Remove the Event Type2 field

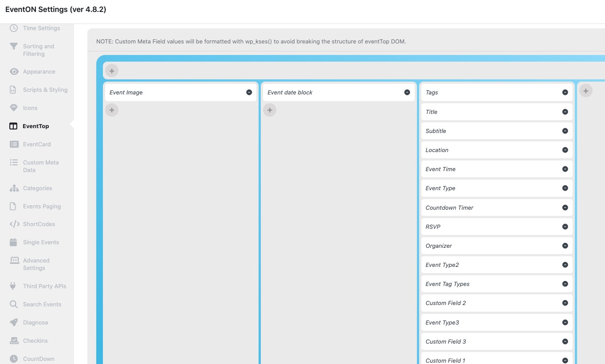click(x=565, y=265)
